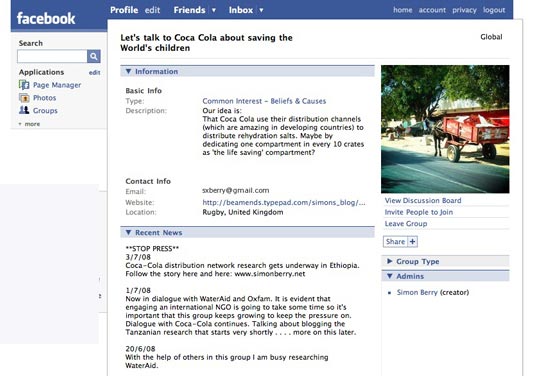The height and width of the screenshot is (376, 537).
Task: Click the Share button
Action: pyautogui.click(x=395, y=242)
